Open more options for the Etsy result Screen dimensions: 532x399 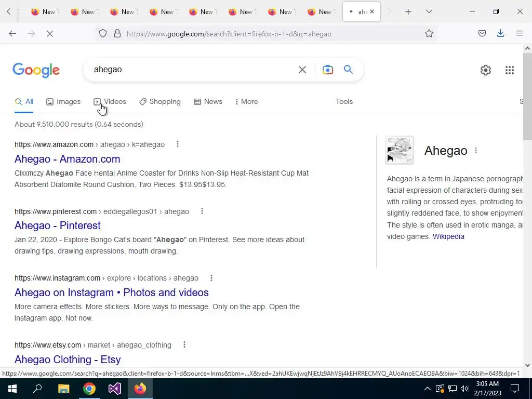coord(184,345)
